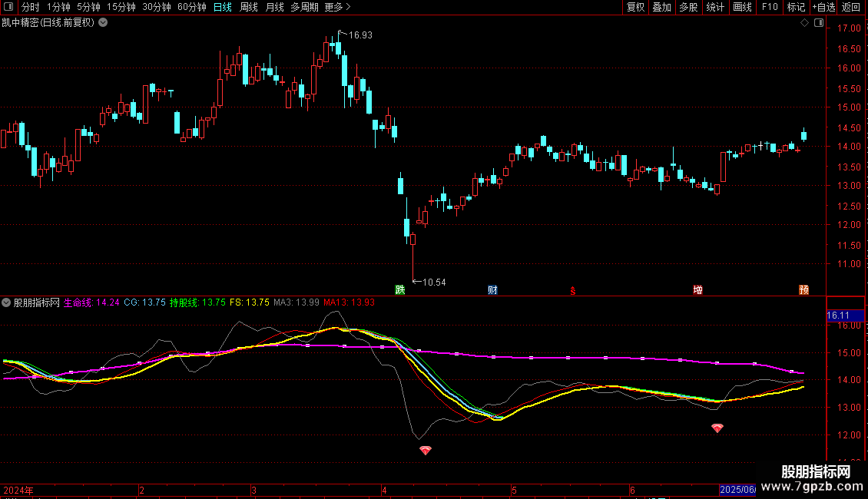Switch to 分时 intraday view

coord(31,7)
